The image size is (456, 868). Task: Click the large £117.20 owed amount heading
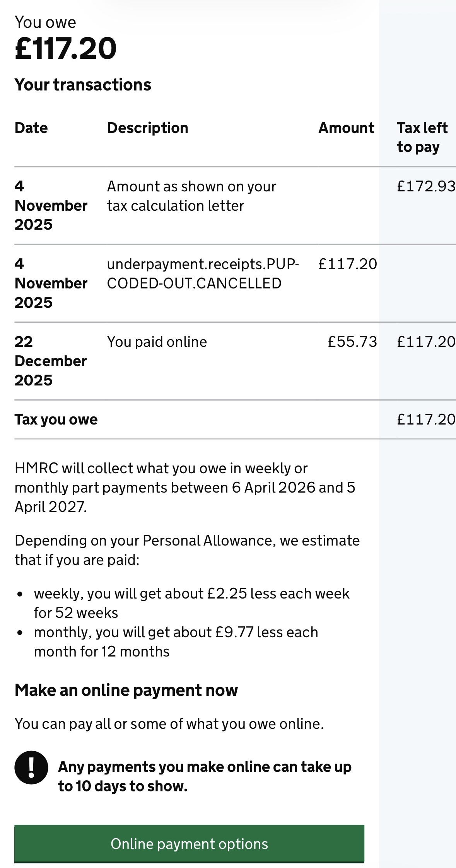65,49
